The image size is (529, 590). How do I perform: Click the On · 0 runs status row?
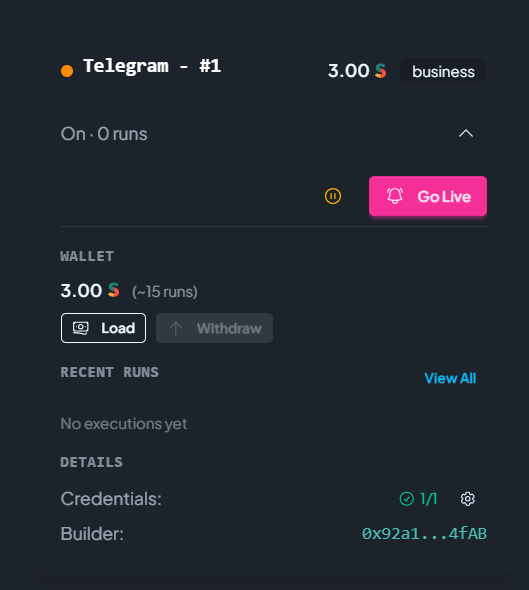point(267,134)
